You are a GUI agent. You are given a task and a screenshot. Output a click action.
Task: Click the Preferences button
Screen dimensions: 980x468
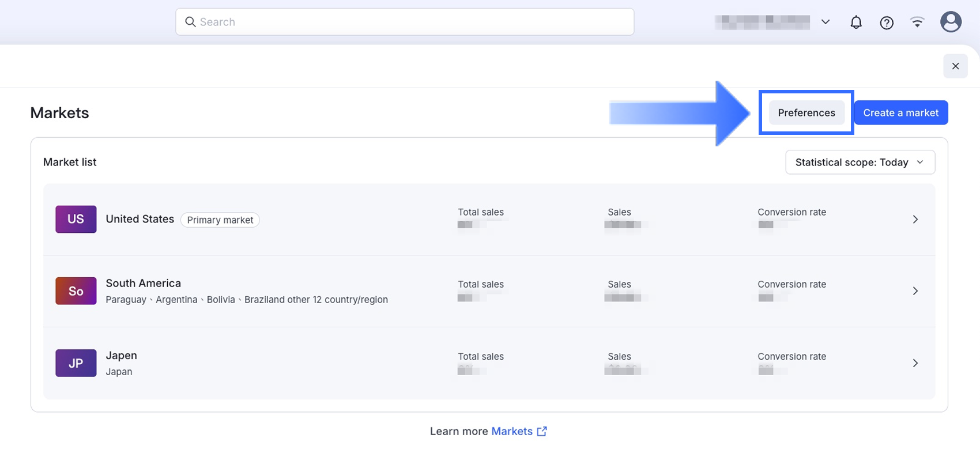coord(806,113)
